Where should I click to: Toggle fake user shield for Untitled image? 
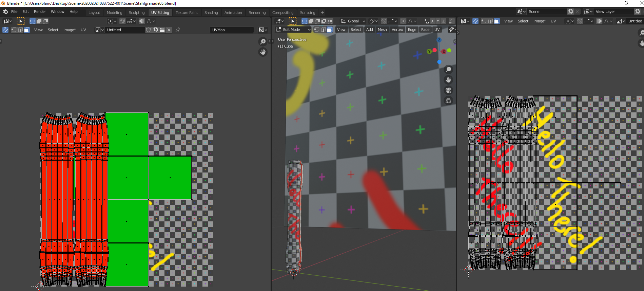pos(149,30)
